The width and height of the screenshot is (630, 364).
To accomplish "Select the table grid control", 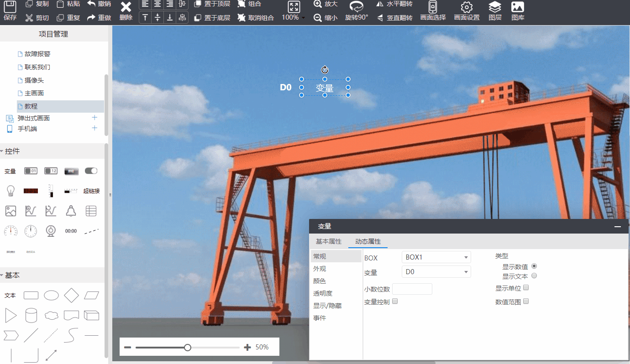I will [91, 211].
